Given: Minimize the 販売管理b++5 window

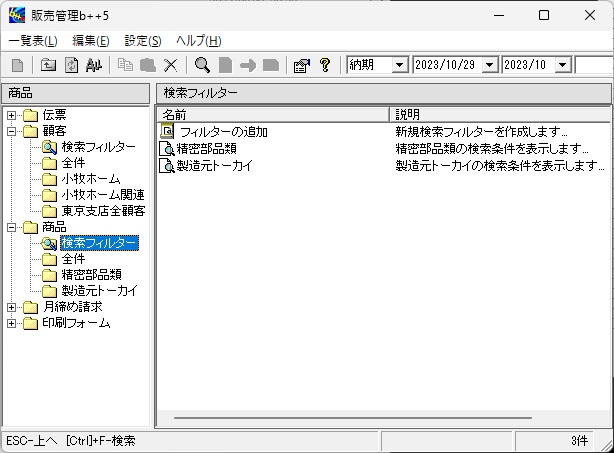Looking at the screenshot, I should (x=499, y=16).
